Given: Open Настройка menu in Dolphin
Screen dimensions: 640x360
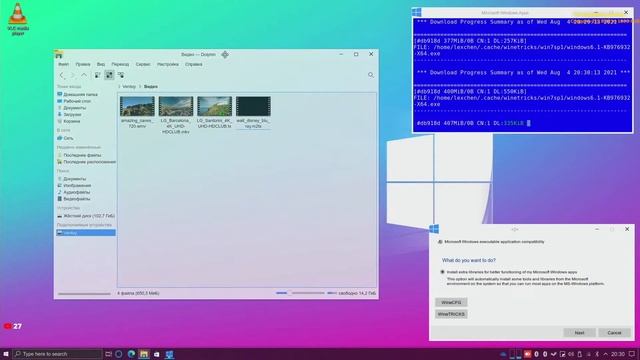Looking at the screenshot, I should click(x=167, y=64).
